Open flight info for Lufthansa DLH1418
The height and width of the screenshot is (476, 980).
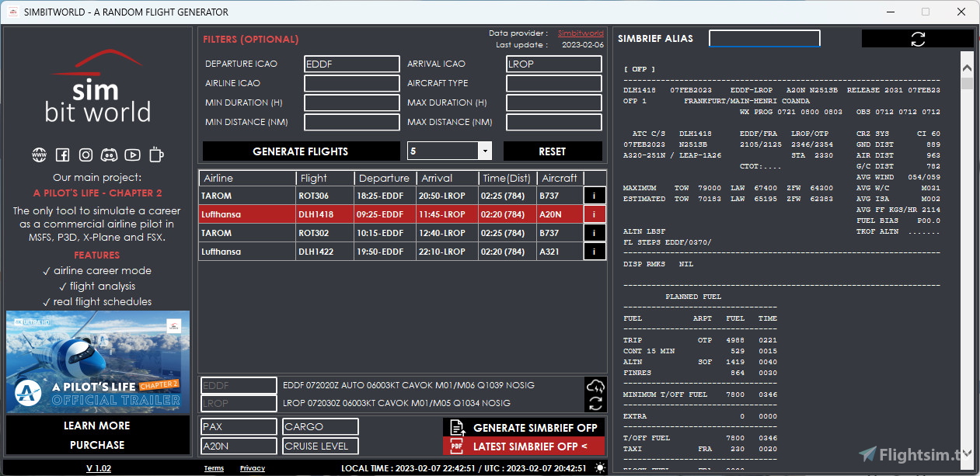point(594,214)
